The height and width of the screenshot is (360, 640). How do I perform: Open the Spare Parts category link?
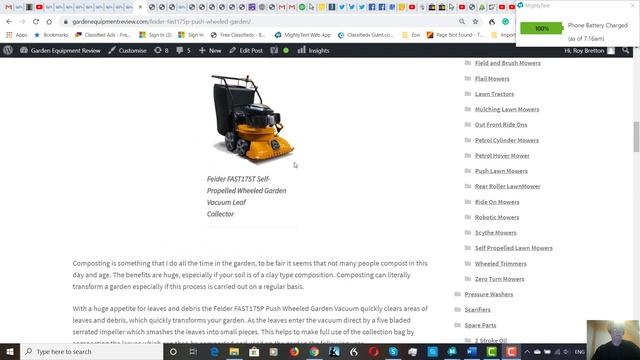(480, 325)
